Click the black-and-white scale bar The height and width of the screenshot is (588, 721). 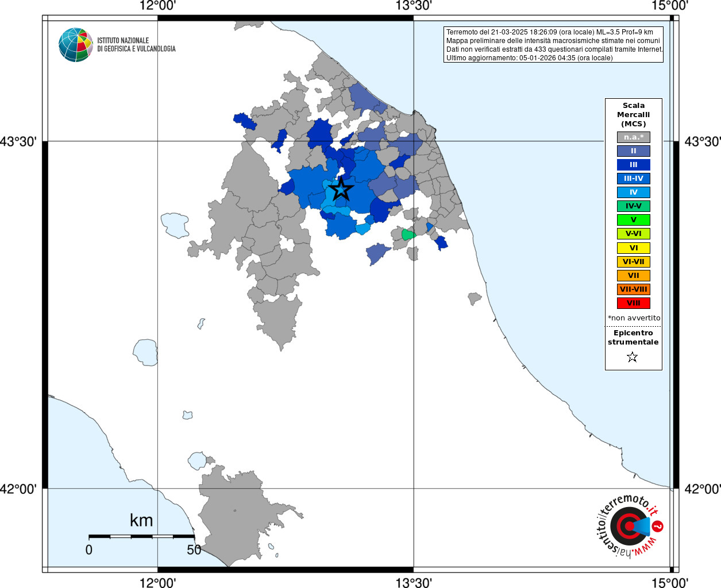(x=141, y=536)
